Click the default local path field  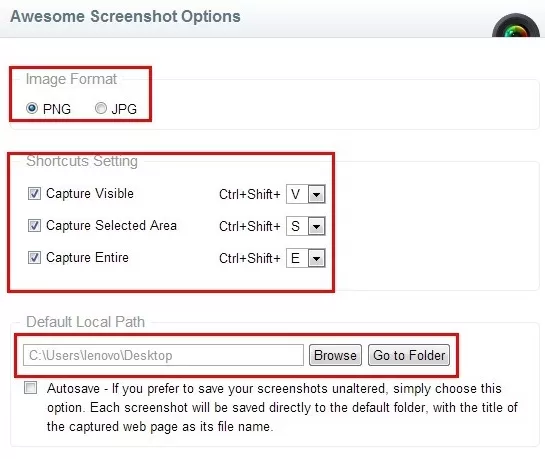[x=163, y=355]
